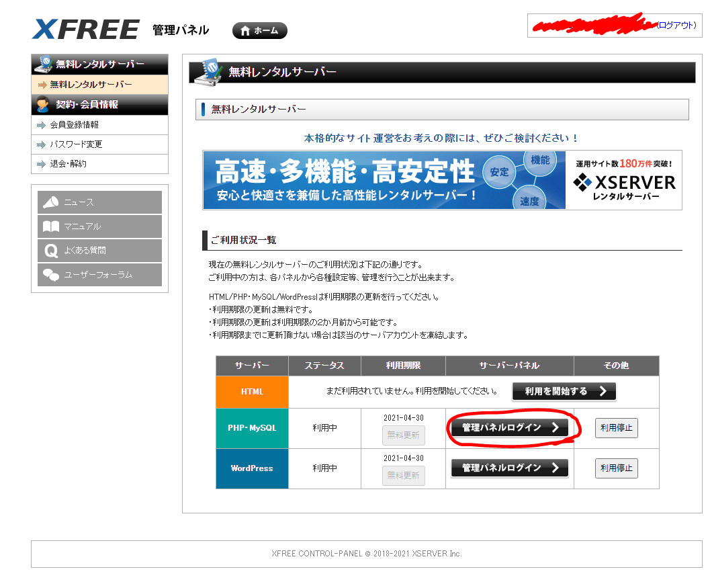Click the blue WordPress server cell
The width and height of the screenshot is (710, 588).
252,468
